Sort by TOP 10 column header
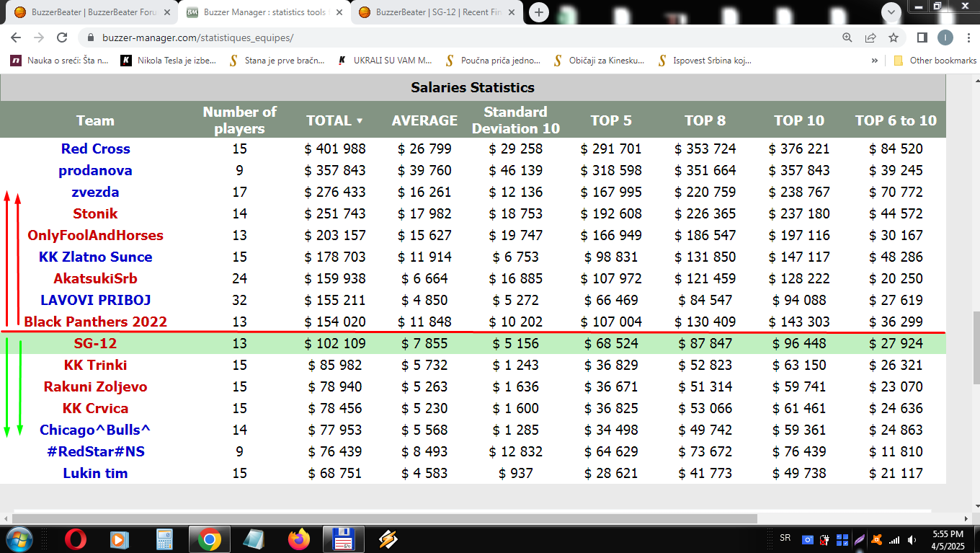980x553 pixels. pyautogui.click(x=799, y=120)
